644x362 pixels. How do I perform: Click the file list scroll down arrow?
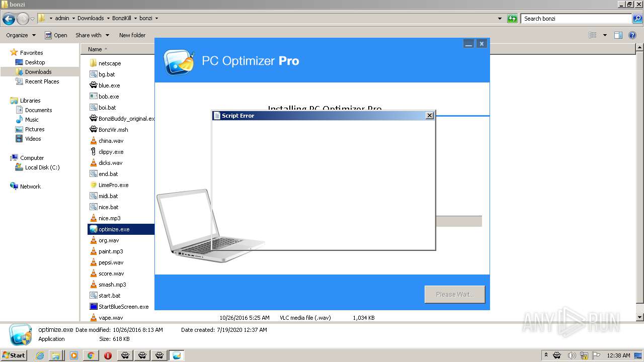coord(639,318)
